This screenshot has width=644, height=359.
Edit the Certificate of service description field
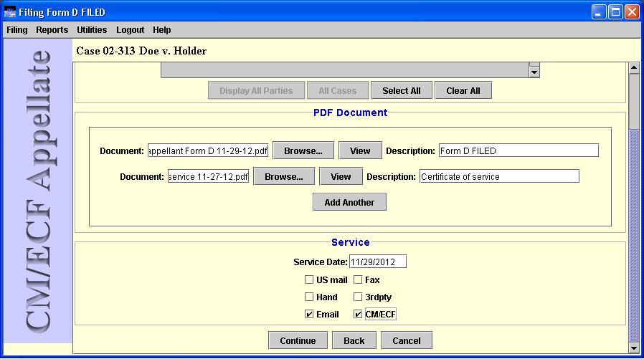[499, 176]
